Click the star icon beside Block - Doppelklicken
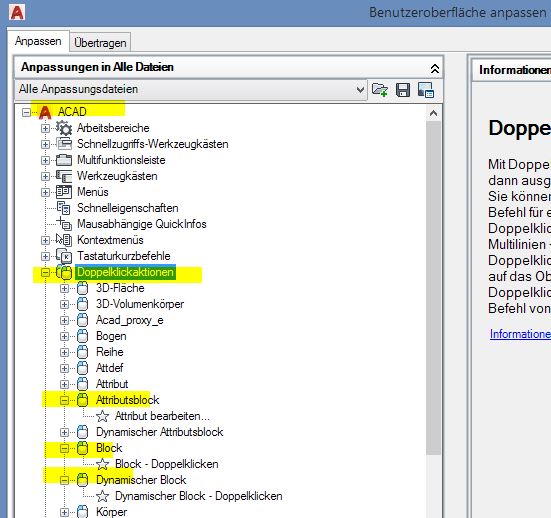Image resolution: width=551 pixels, height=518 pixels. click(102, 464)
